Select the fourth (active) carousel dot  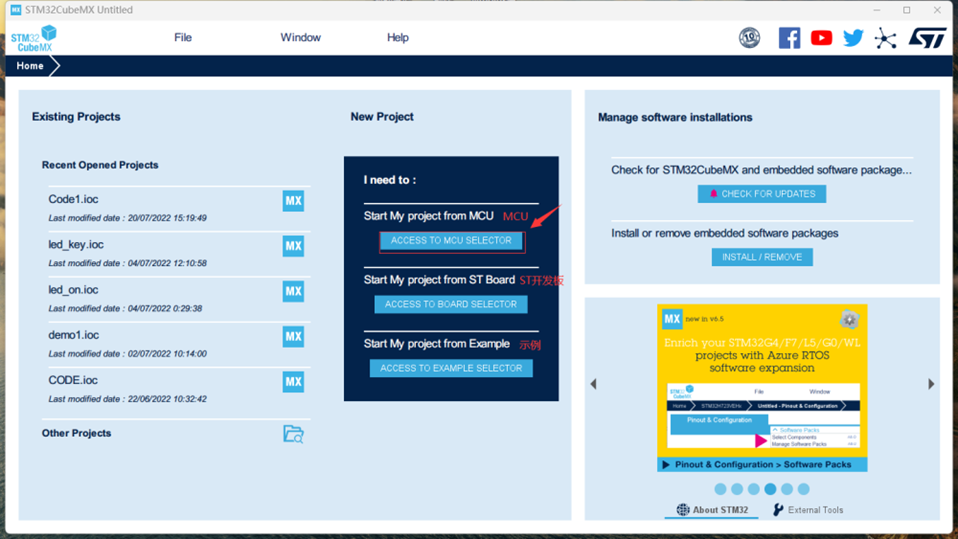770,489
